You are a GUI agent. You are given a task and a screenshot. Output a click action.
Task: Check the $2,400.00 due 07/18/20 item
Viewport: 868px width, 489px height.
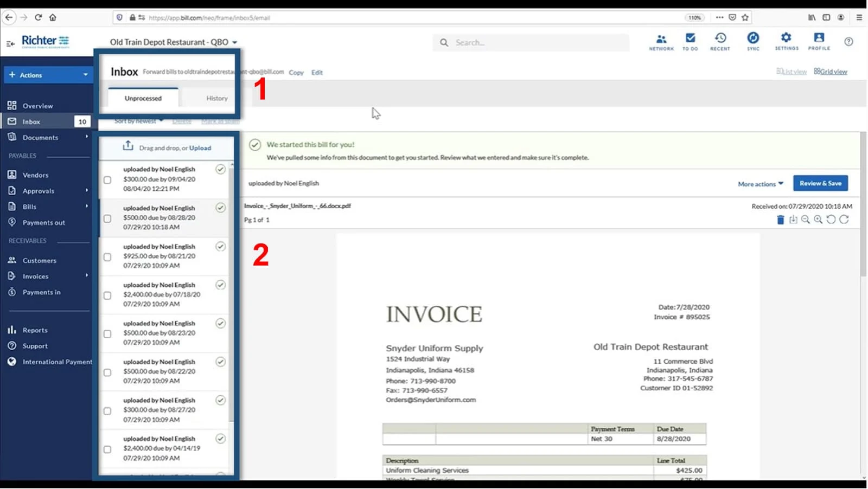coord(107,295)
